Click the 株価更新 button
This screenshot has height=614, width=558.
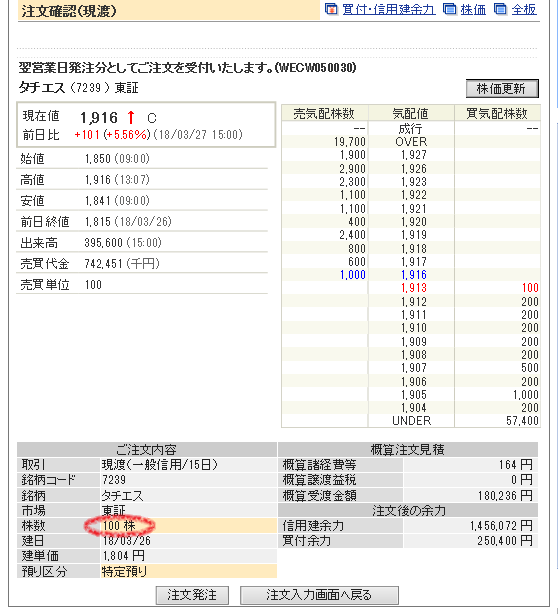tap(502, 89)
